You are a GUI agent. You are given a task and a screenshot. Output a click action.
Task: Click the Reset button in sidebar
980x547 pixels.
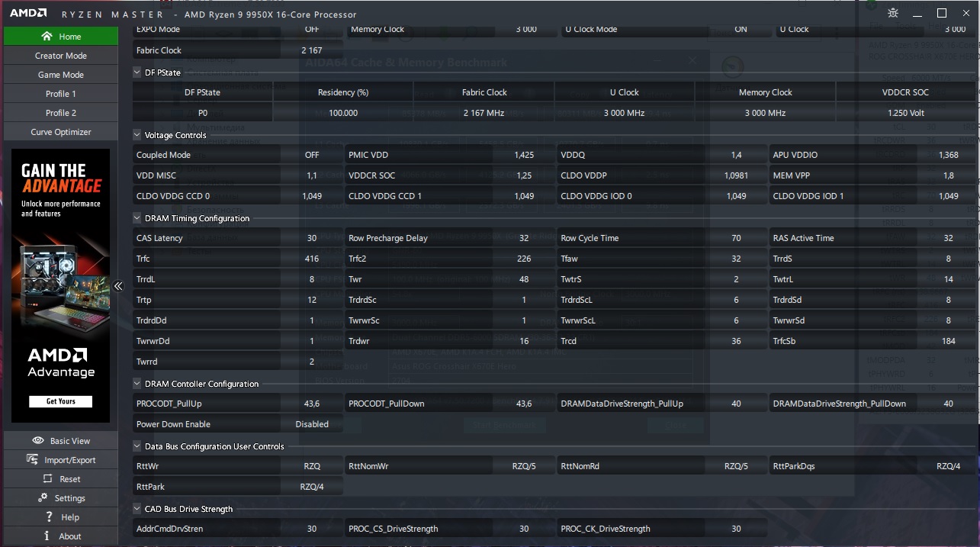coord(60,479)
